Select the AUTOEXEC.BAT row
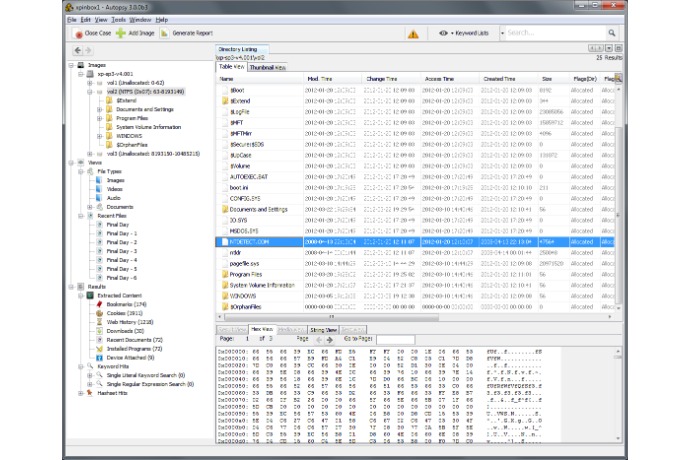 tap(415, 177)
